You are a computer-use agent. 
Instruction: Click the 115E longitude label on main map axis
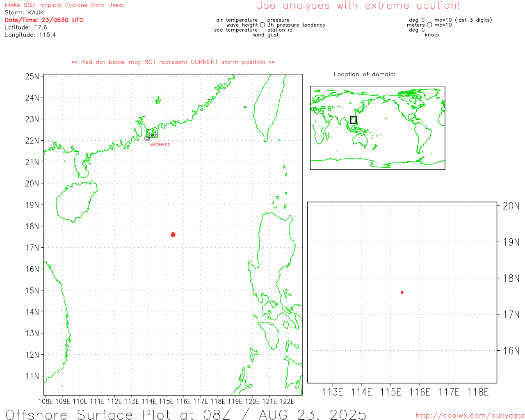click(166, 402)
